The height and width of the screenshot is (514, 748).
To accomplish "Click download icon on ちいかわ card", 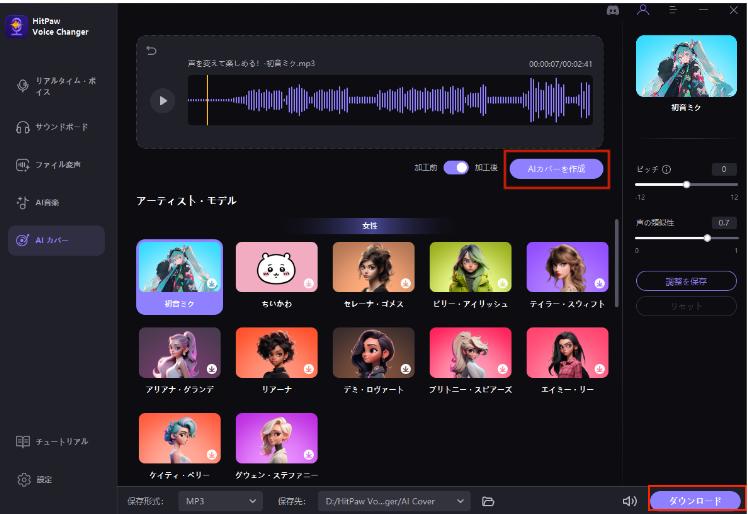I will (309, 283).
